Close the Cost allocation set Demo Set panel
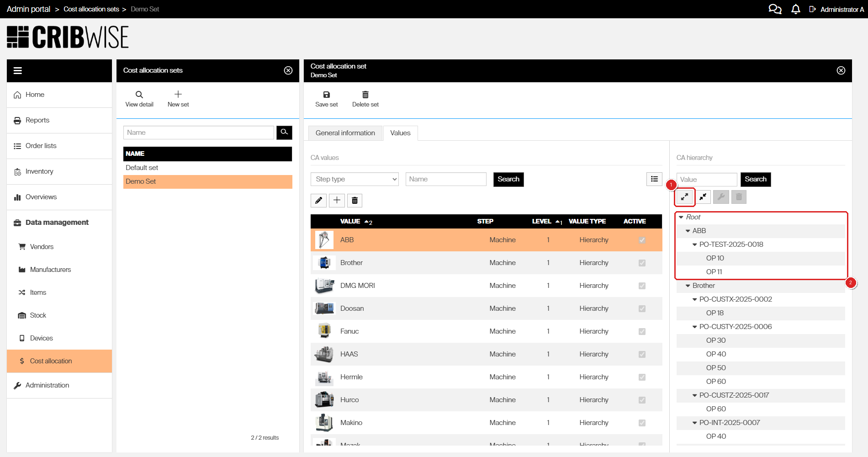Viewport: 868px width, 457px height. [x=841, y=70]
